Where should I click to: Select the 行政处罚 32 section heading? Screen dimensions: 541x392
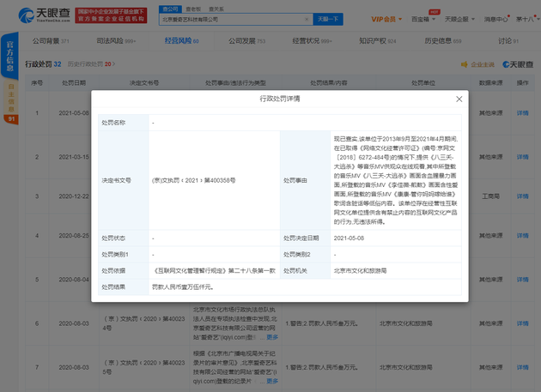click(43, 64)
